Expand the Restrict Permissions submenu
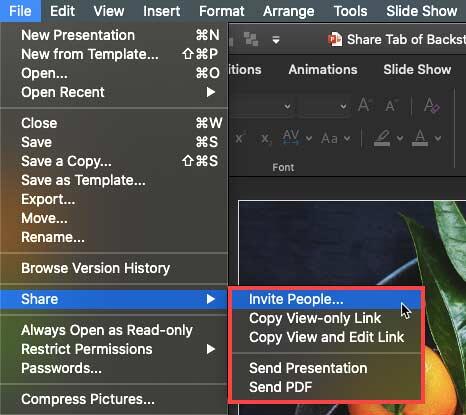 (x=114, y=349)
